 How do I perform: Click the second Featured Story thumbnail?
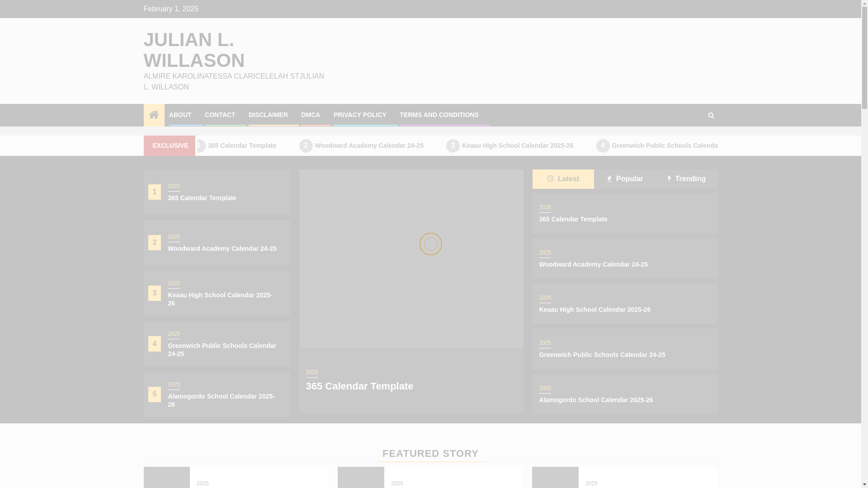click(x=361, y=477)
